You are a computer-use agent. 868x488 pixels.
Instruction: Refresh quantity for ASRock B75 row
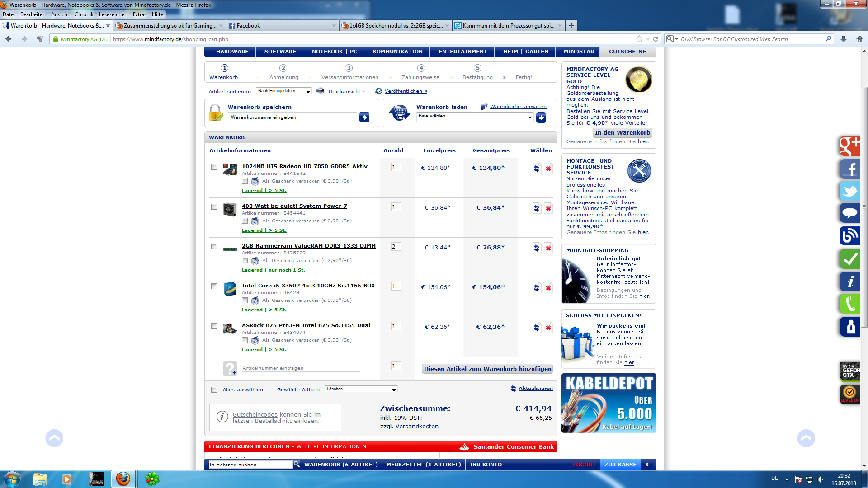tap(537, 328)
